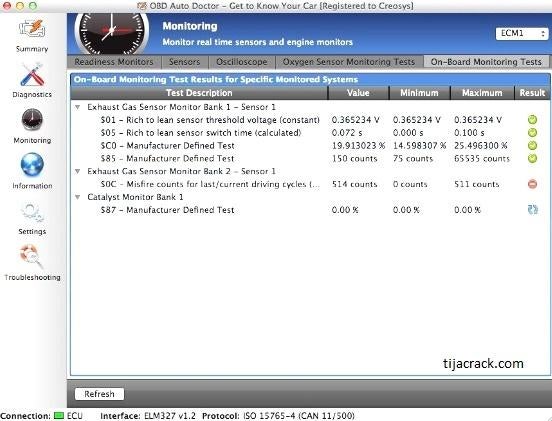Image resolution: width=552 pixels, height=421 pixels.
Task: Click minimum 14.598307 % cell
Action: 420,145
